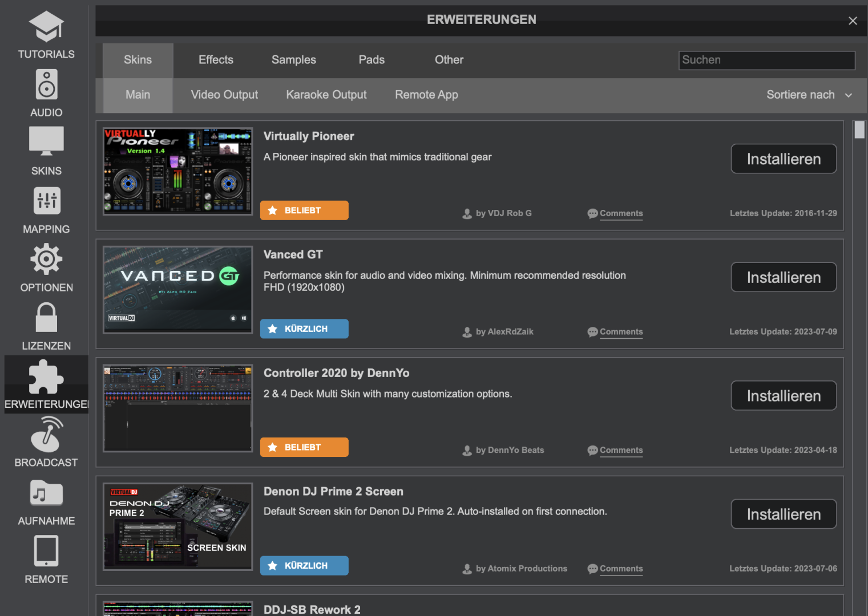Open Comments for Vanced GT
Viewport: 868px width, 616px height.
coord(621,332)
